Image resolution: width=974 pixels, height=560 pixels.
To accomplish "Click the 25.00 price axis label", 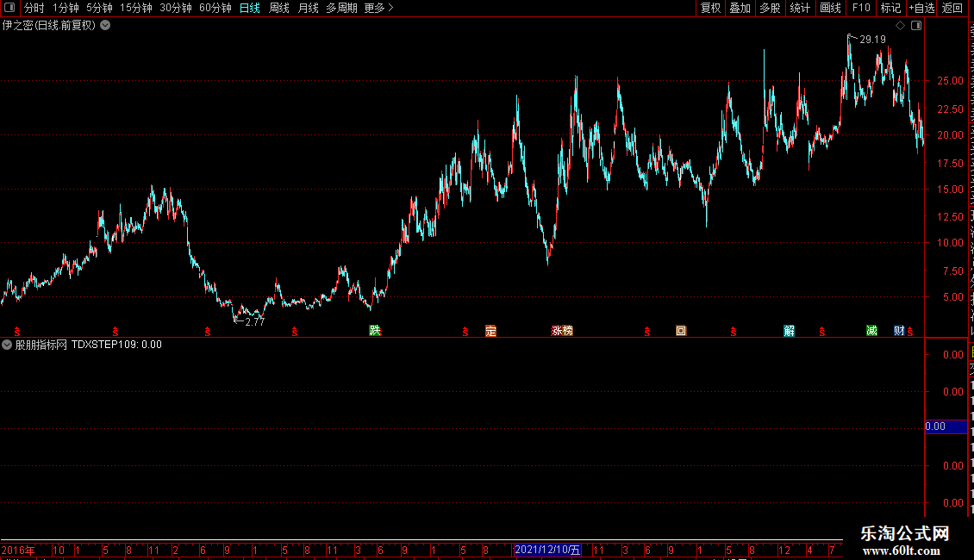I will (x=951, y=81).
